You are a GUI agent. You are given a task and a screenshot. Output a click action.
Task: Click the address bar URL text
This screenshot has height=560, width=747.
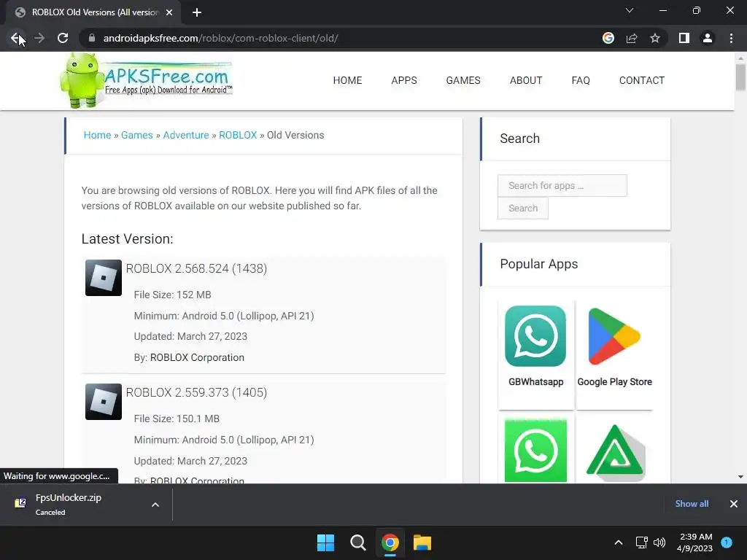tap(220, 38)
